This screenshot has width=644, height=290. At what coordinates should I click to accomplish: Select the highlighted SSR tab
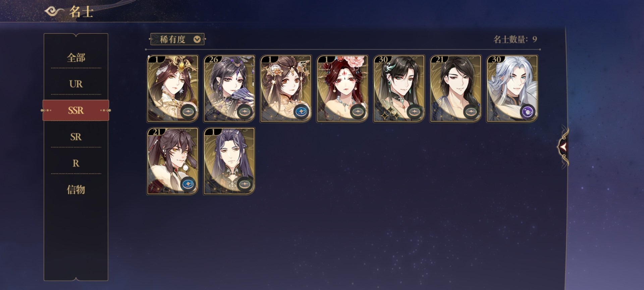pos(76,110)
